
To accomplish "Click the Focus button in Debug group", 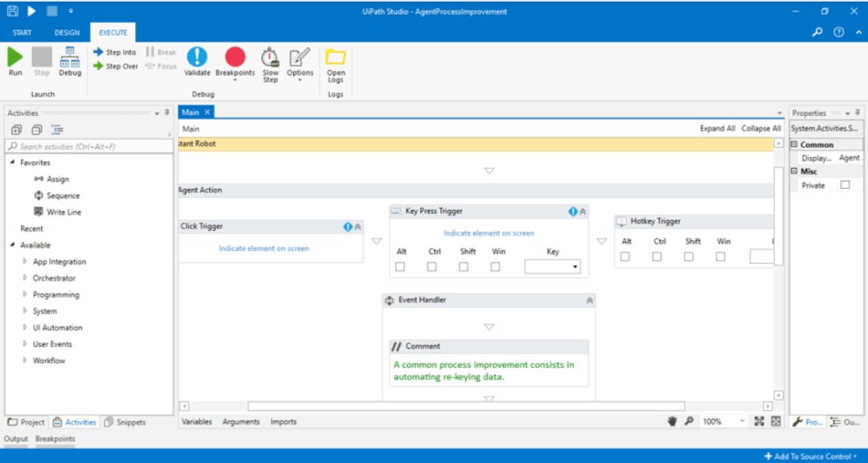I will coord(161,66).
